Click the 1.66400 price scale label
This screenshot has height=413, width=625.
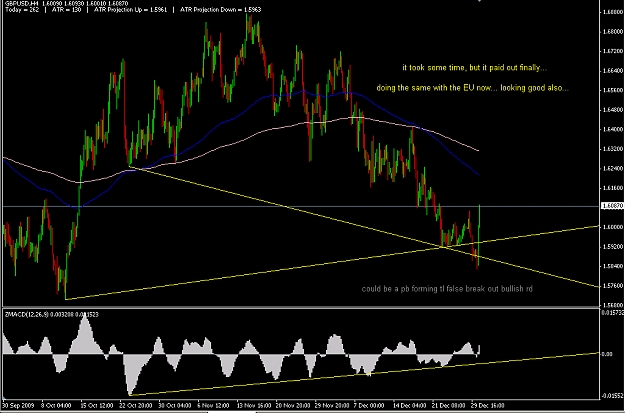pyautogui.click(x=613, y=71)
